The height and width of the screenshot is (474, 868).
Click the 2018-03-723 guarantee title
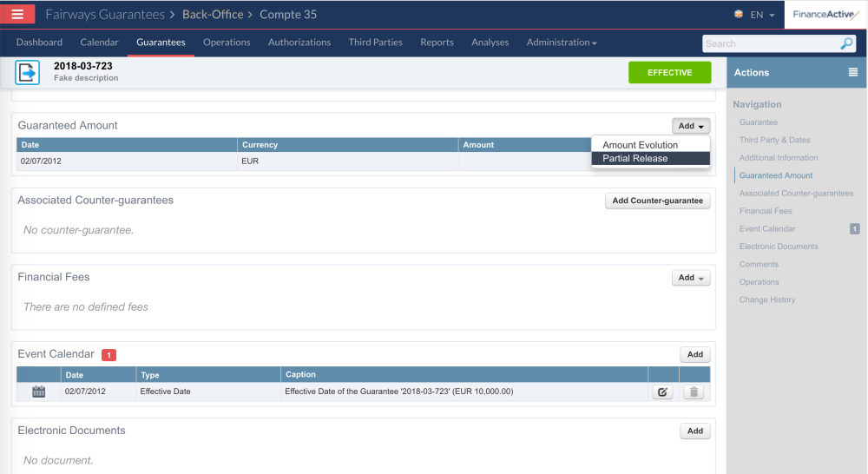[x=83, y=66]
